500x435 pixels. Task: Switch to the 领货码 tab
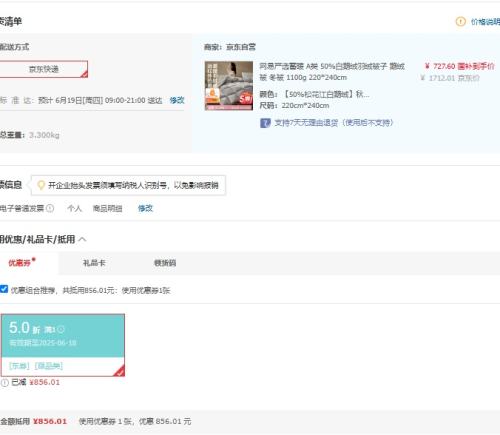[165, 263]
